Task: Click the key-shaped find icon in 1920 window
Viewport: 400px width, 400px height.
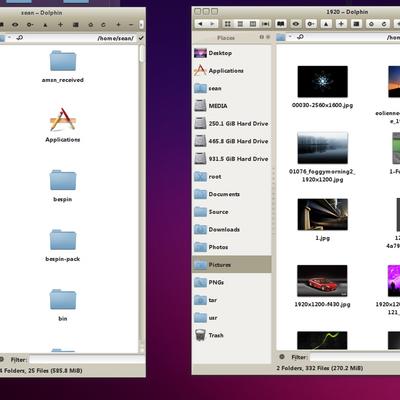Action: (x=311, y=24)
